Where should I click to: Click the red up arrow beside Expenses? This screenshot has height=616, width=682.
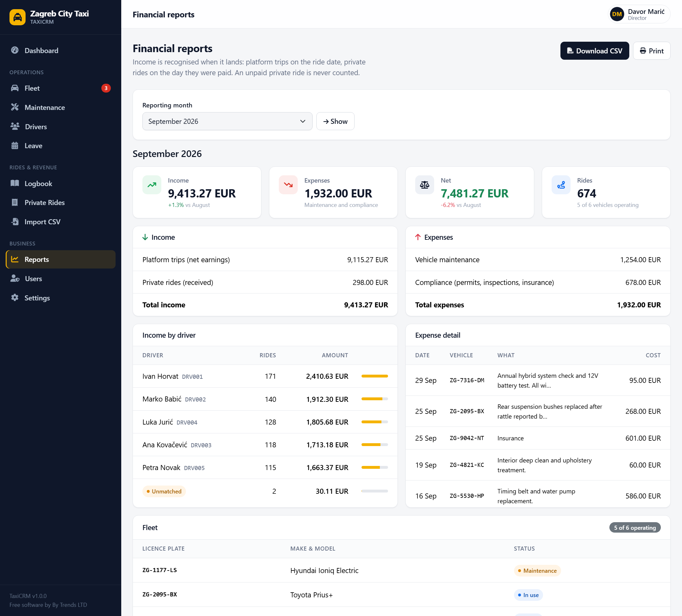418,237
